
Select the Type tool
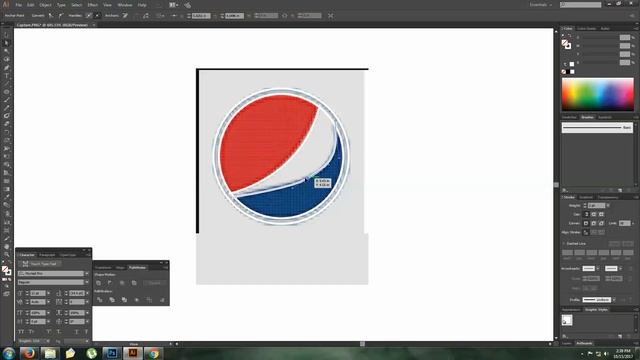[6, 76]
